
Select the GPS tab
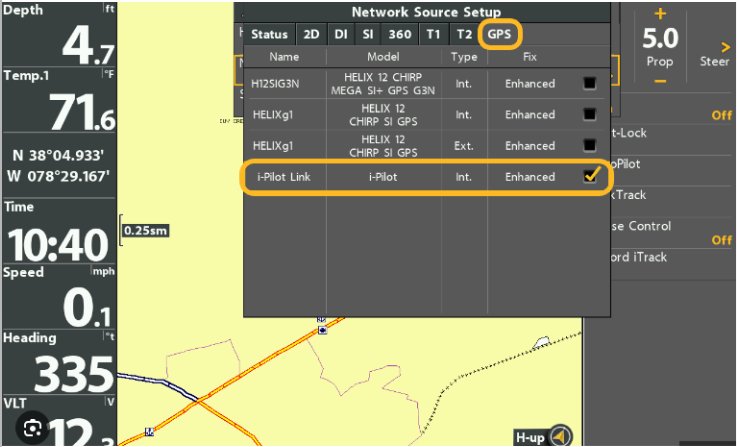499,34
